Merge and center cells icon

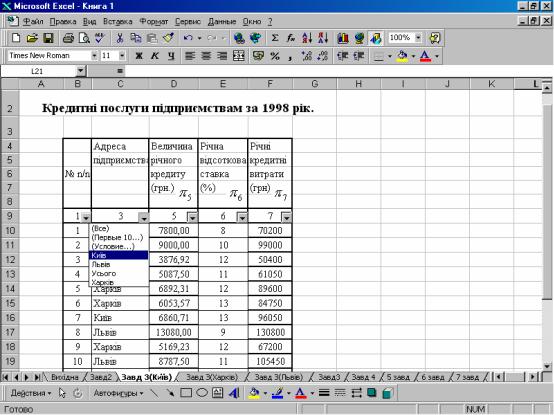tap(239, 56)
